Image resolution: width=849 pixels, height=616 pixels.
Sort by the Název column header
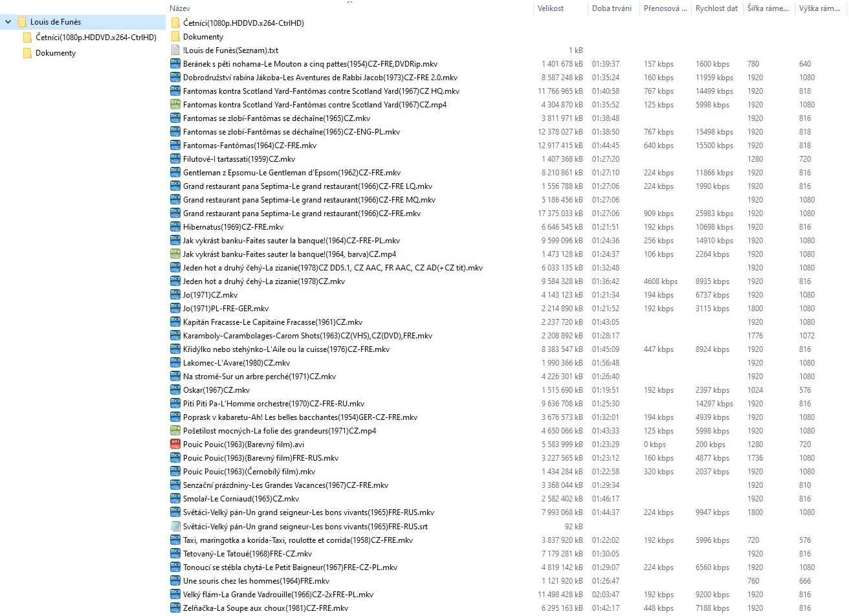[x=180, y=8]
